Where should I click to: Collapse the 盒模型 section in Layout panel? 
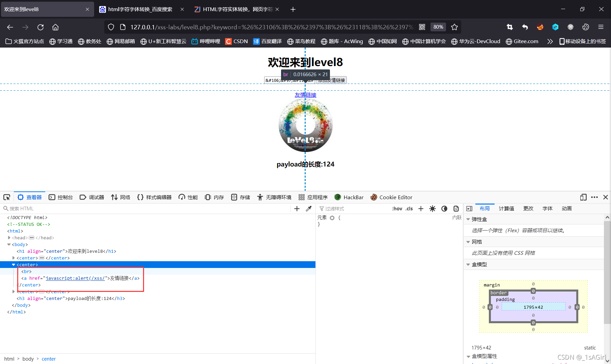click(x=468, y=264)
